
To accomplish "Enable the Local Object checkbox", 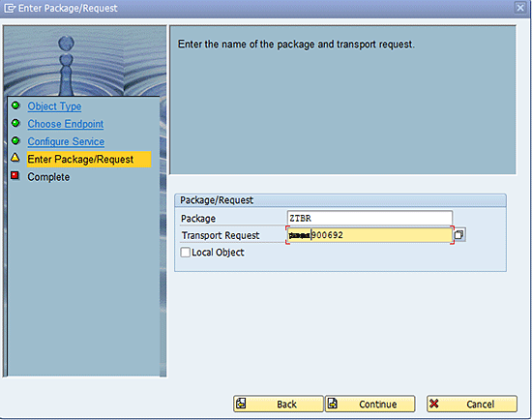I will 186,253.
